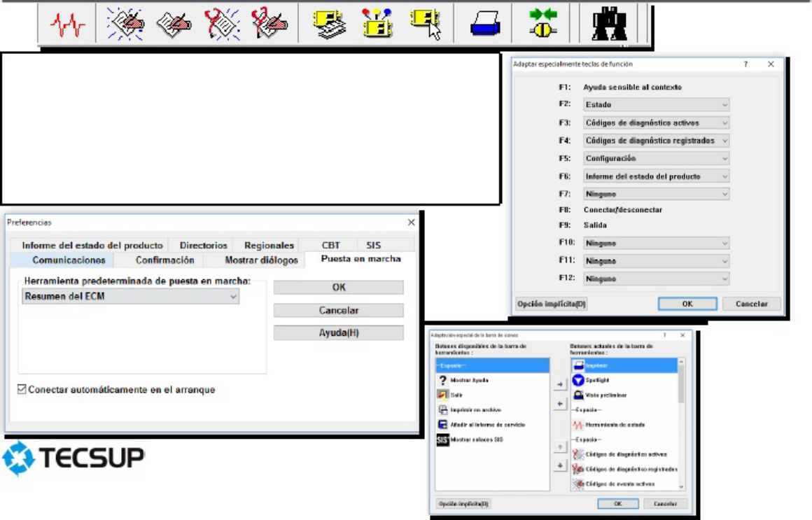Image resolution: width=812 pixels, height=520 pixels.
Task: Select Mostrar Ayuda question mark item
Action: (x=492, y=380)
